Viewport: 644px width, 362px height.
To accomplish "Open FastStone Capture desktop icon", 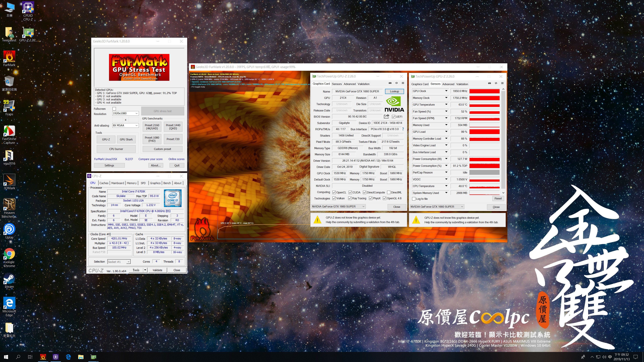I will tap(9, 135).
